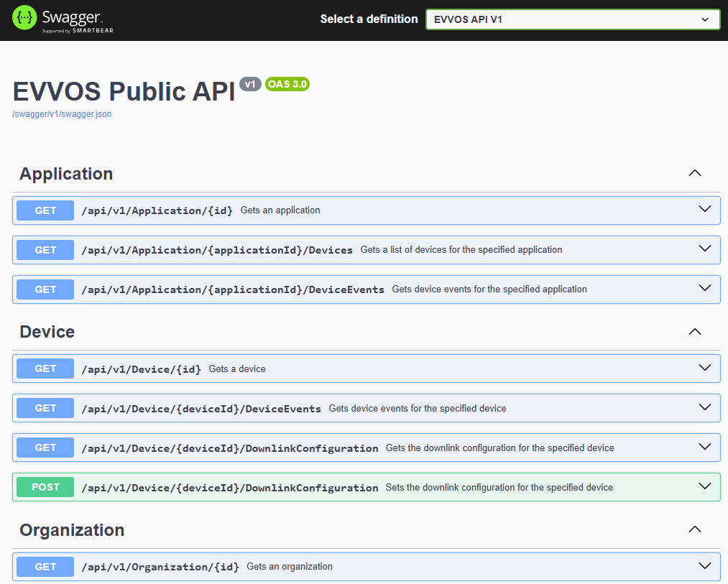Expand arrow for Gets a device endpoint
This screenshot has width=728, height=584.
pos(705,368)
